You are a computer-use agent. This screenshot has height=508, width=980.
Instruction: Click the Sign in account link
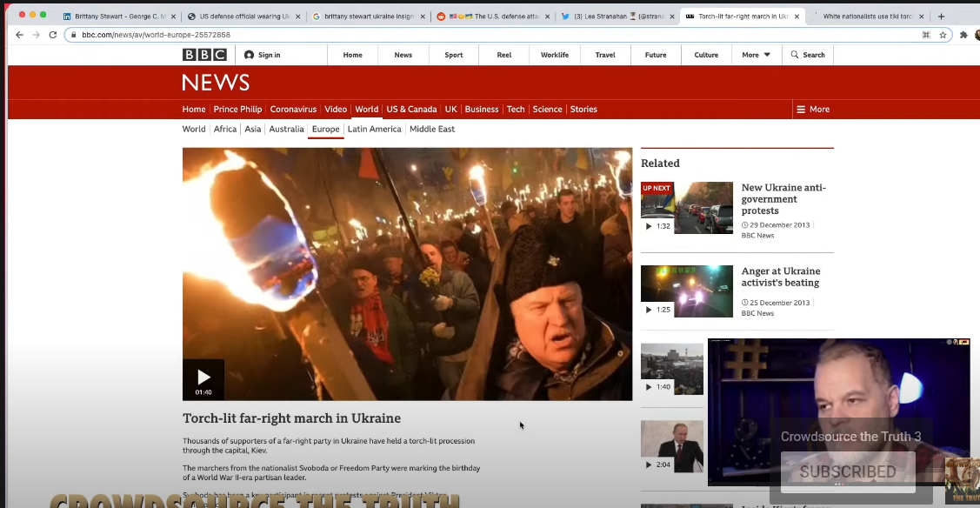click(262, 55)
